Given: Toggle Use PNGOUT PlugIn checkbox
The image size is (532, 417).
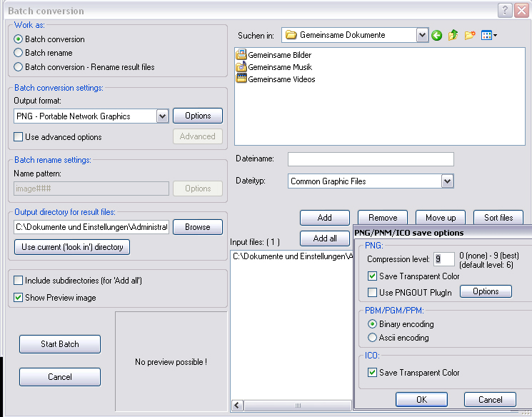Looking at the screenshot, I should [x=372, y=292].
